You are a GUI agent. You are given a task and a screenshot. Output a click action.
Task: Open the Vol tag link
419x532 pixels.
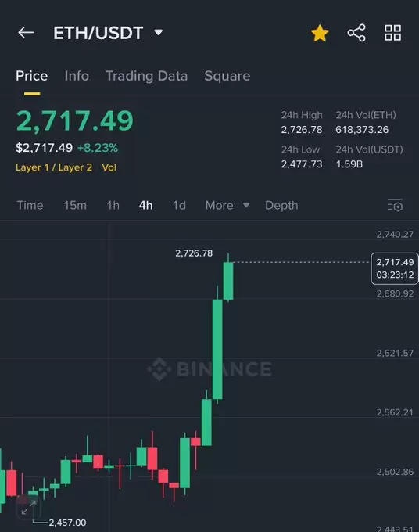pos(109,167)
